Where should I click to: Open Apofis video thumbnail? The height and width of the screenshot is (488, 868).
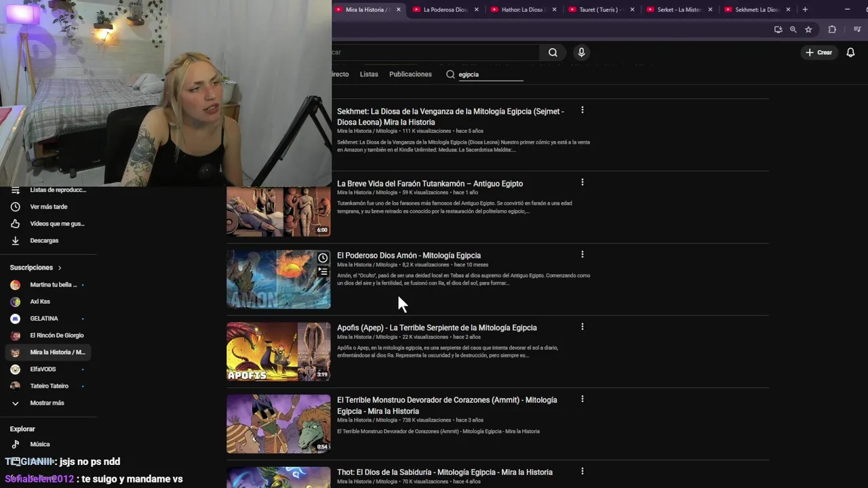pyautogui.click(x=279, y=351)
